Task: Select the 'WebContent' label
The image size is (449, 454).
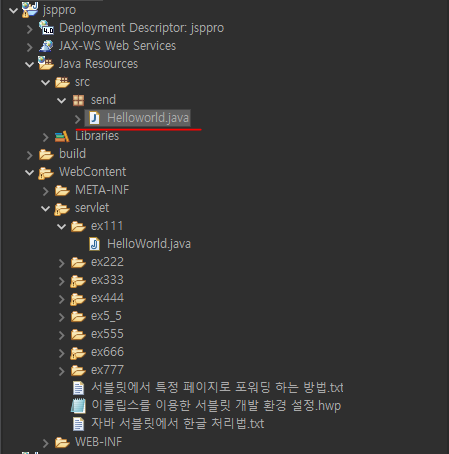Action: point(92,172)
